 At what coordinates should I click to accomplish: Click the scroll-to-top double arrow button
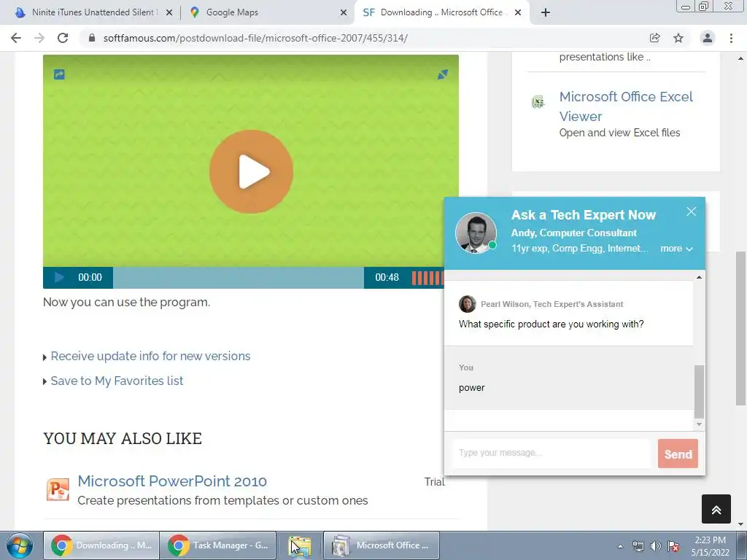coord(716,509)
